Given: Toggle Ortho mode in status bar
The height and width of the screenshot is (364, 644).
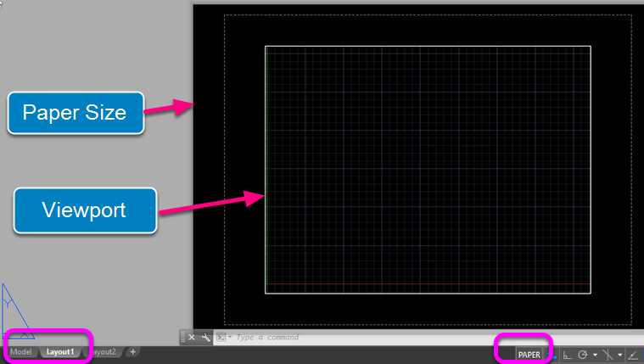Looking at the screenshot, I should tap(567, 355).
